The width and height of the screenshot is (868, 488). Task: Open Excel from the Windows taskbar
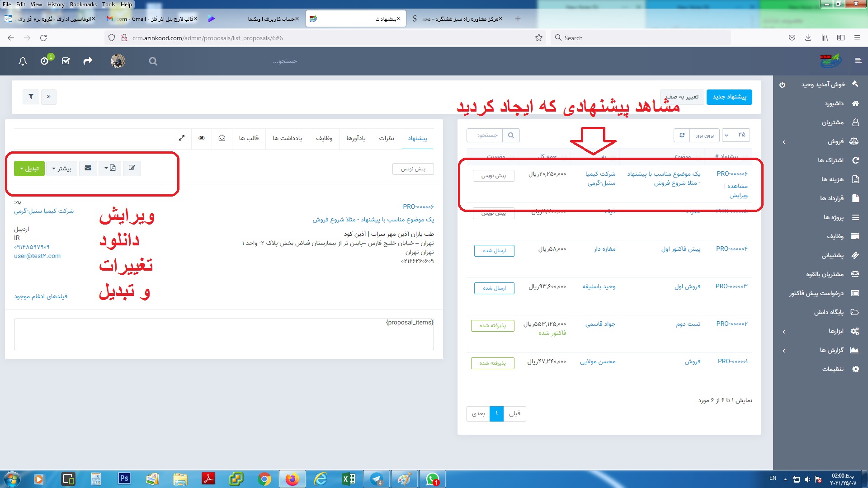[349, 479]
